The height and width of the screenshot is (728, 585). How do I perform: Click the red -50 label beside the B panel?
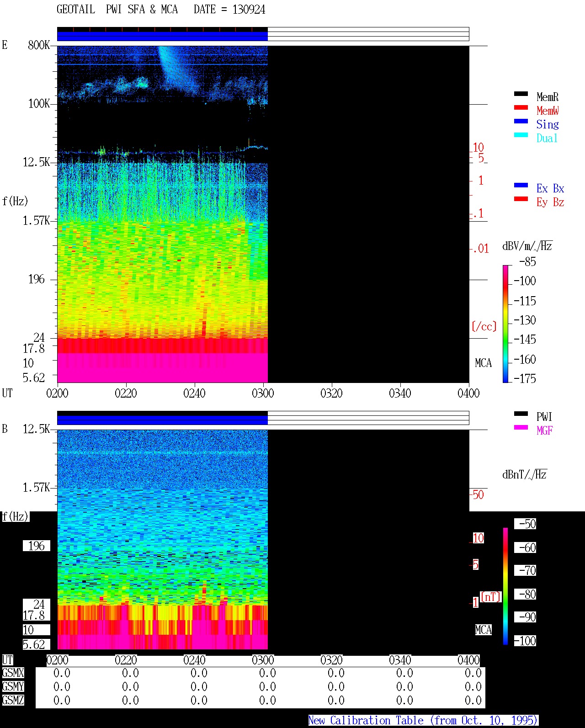478,494
